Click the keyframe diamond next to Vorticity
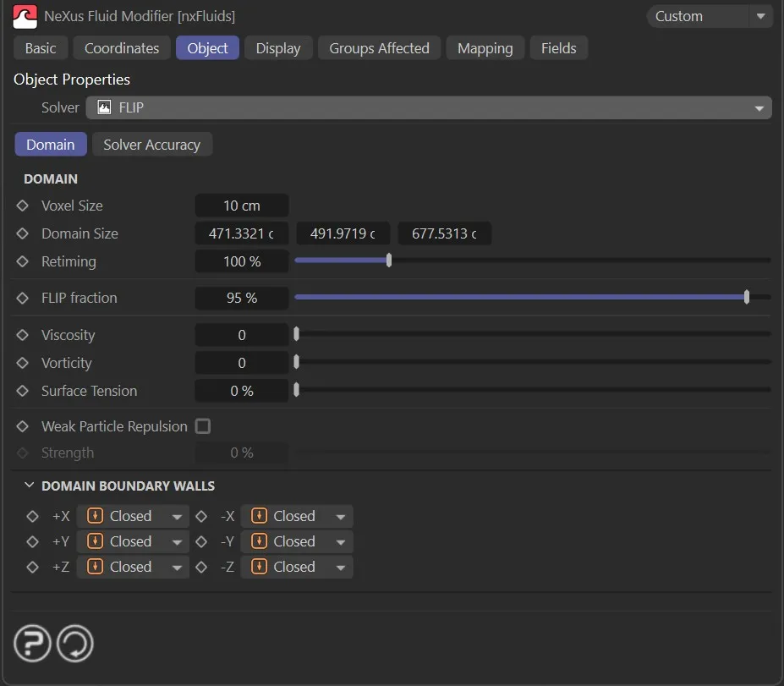Image resolution: width=784 pixels, height=686 pixels. (x=23, y=363)
